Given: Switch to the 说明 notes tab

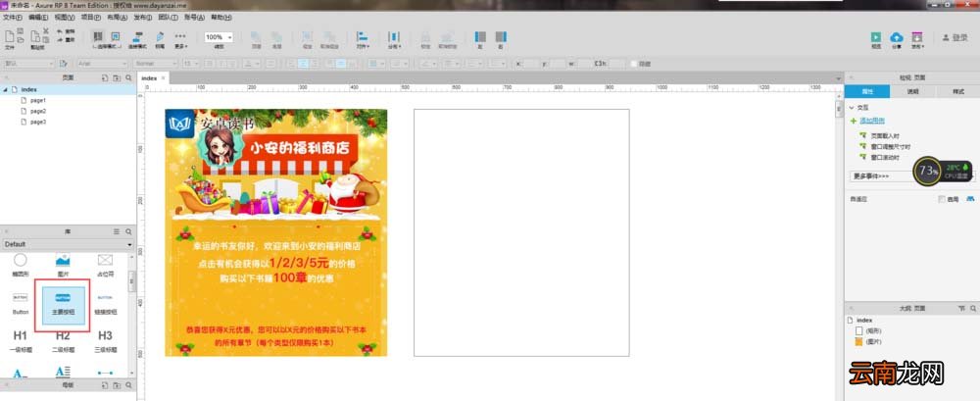Looking at the screenshot, I should click(x=912, y=91).
